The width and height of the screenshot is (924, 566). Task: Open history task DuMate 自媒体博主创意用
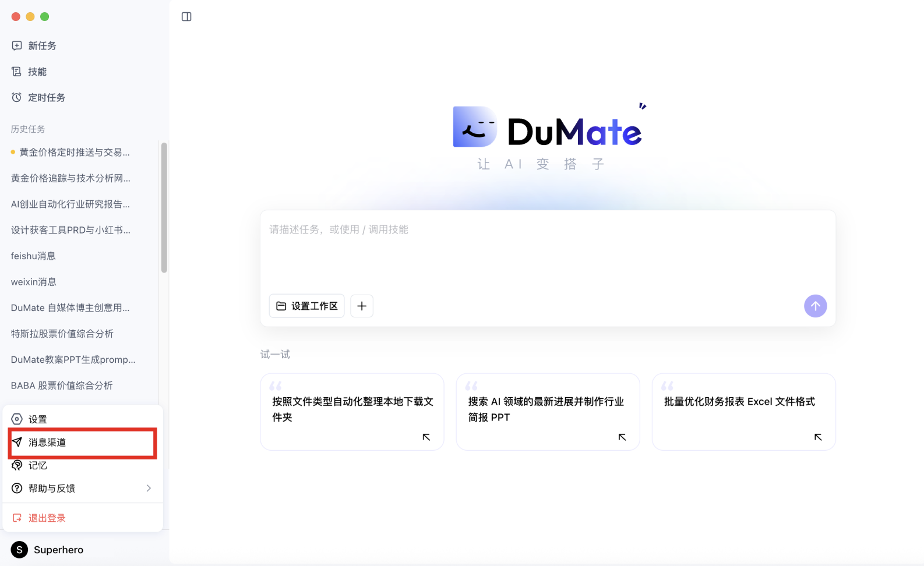(70, 307)
